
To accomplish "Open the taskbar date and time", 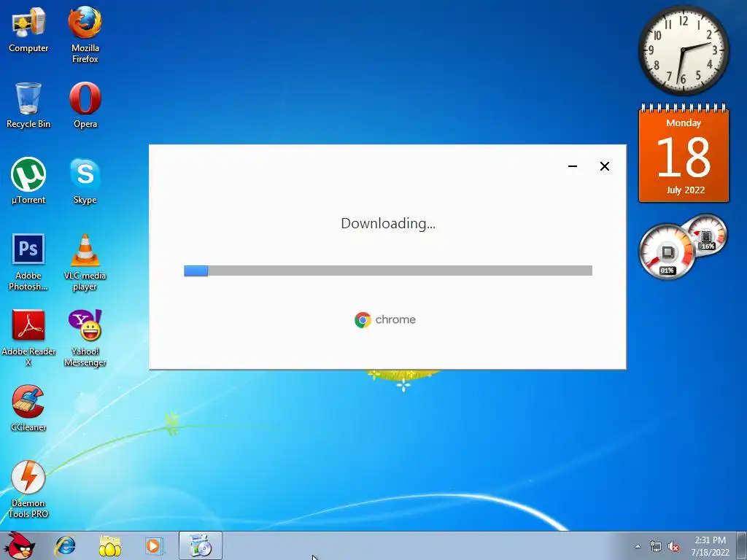I will click(710, 546).
